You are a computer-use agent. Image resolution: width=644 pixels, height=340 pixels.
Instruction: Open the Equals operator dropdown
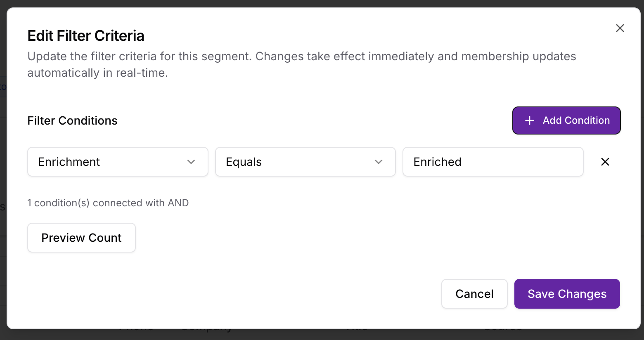(x=305, y=162)
